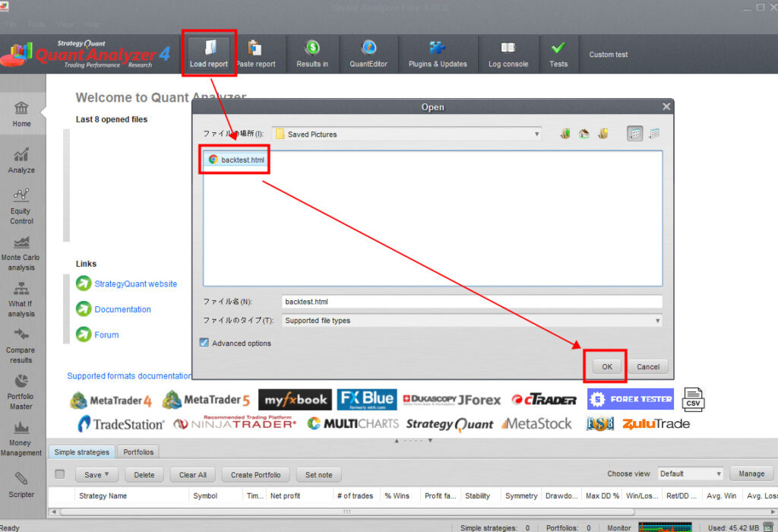Open Money Management section

click(21, 439)
